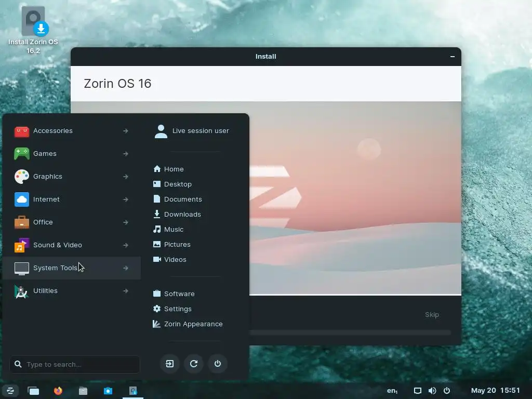532x399 pixels.
Task: Open the Files manager taskbar icon
Action: point(83,391)
